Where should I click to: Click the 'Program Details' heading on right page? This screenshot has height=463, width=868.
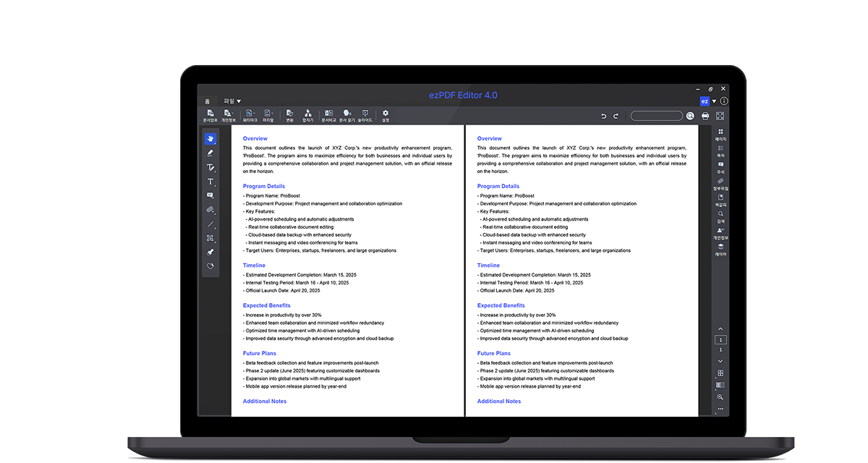pyautogui.click(x=498, y=187)
